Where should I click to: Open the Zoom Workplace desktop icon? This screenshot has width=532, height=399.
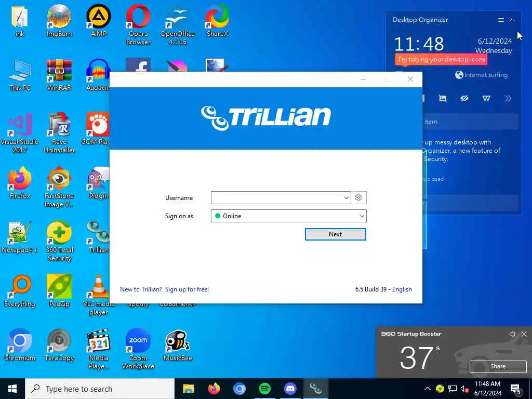[x=138, y=349]
